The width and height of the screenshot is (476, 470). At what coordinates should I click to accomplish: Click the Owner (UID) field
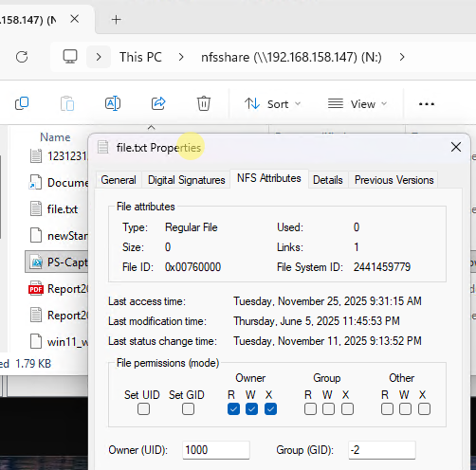coord(216,450)
